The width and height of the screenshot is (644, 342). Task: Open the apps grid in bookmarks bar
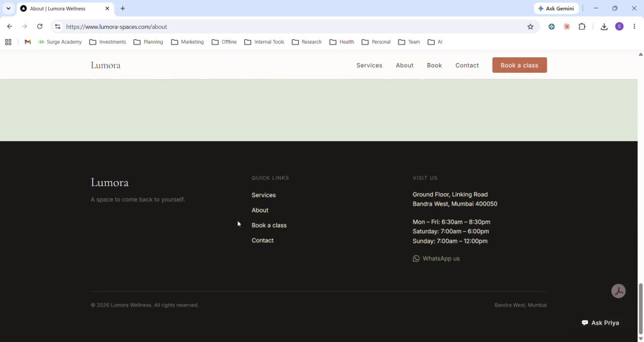coord(8,42)
